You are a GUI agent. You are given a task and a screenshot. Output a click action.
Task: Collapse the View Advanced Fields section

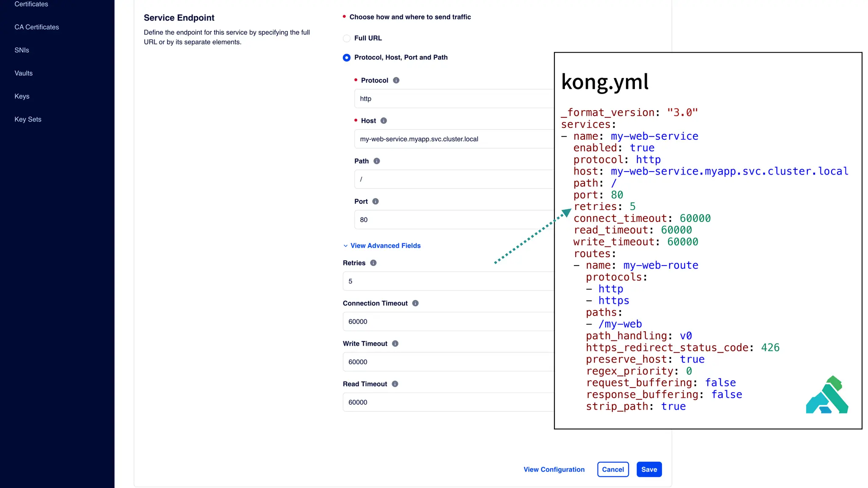pyautogui.click(x=382, y=246)
